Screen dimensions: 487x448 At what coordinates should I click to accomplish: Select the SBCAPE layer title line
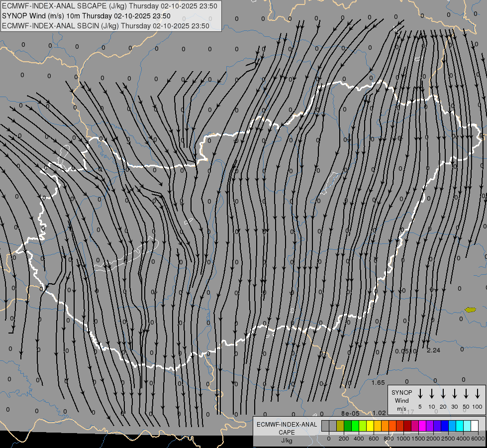(109, 6)
